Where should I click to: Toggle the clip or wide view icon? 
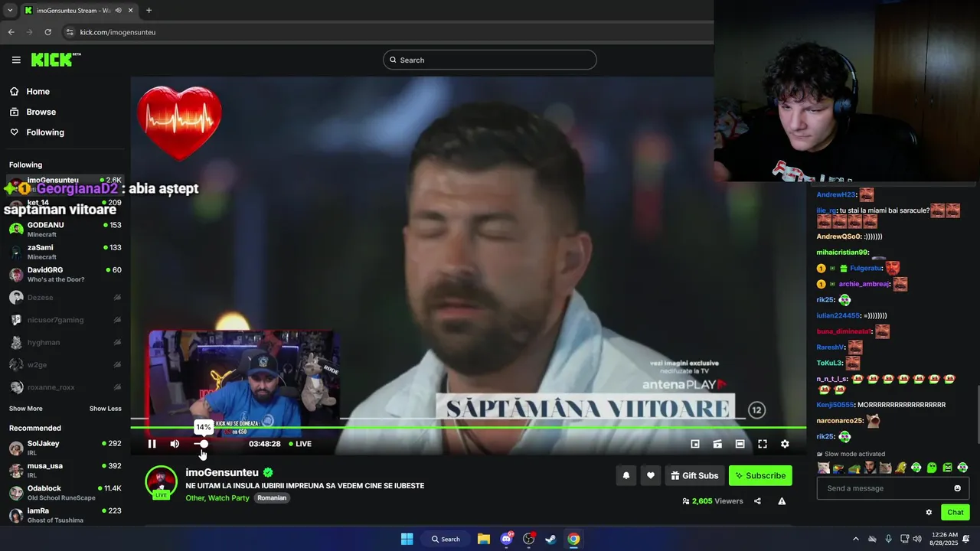pyautogui.click(x=717, y=444)
